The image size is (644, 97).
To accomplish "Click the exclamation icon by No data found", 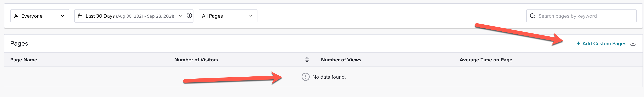I will pos(305,77).
